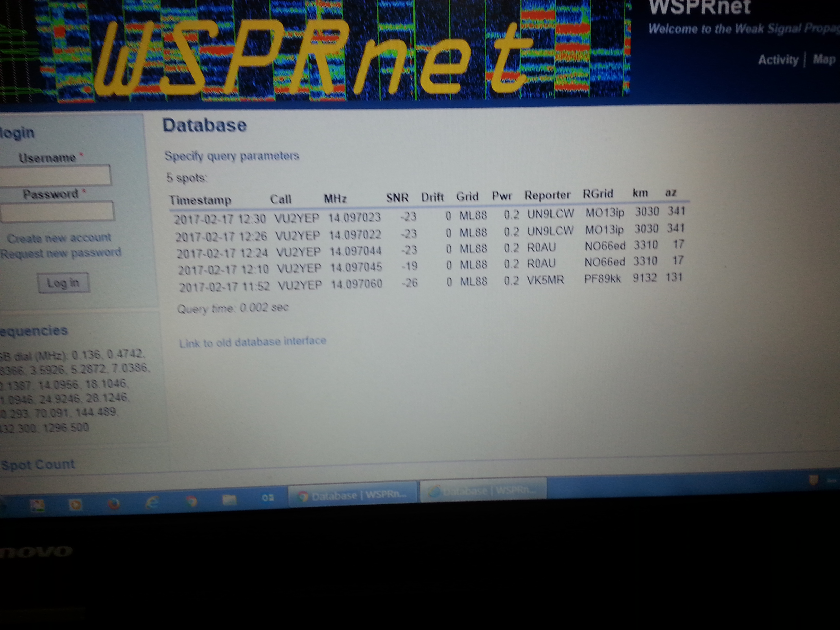The height and width of the screenshot is (630, 840).
Task: Open the Activity menu item
Action: (x=778, y=60)
